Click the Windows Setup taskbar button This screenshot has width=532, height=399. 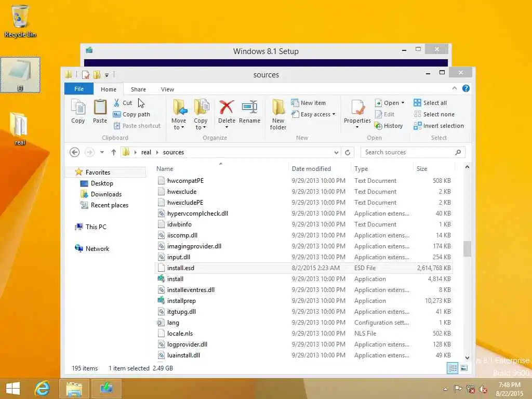tap(106, 389)
